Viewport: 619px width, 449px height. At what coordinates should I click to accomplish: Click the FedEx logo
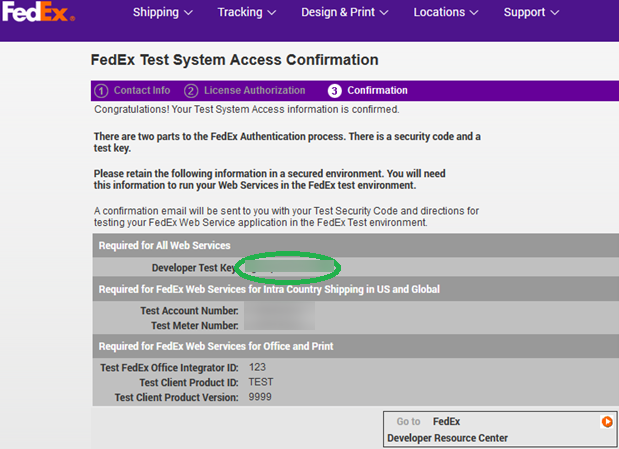pyautogui.click(x=38, y=12)
